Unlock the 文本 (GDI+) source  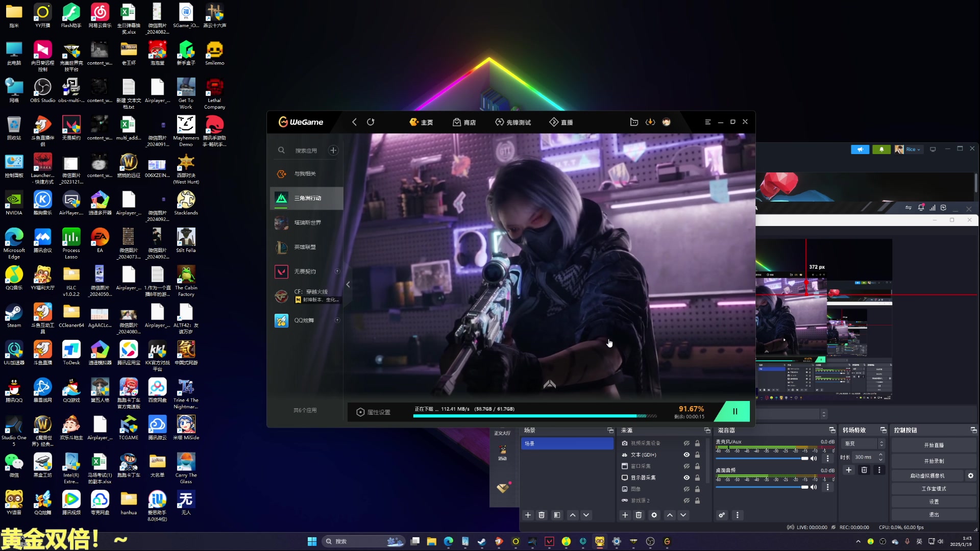coord(697,455)
